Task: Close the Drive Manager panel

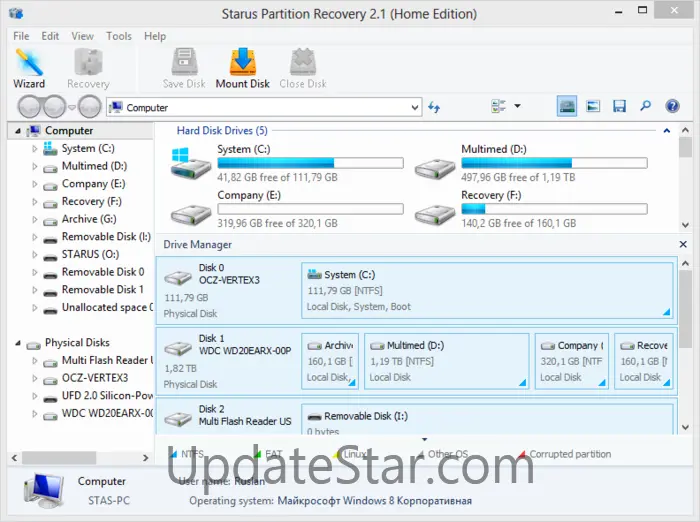Action: pos(683,244)
